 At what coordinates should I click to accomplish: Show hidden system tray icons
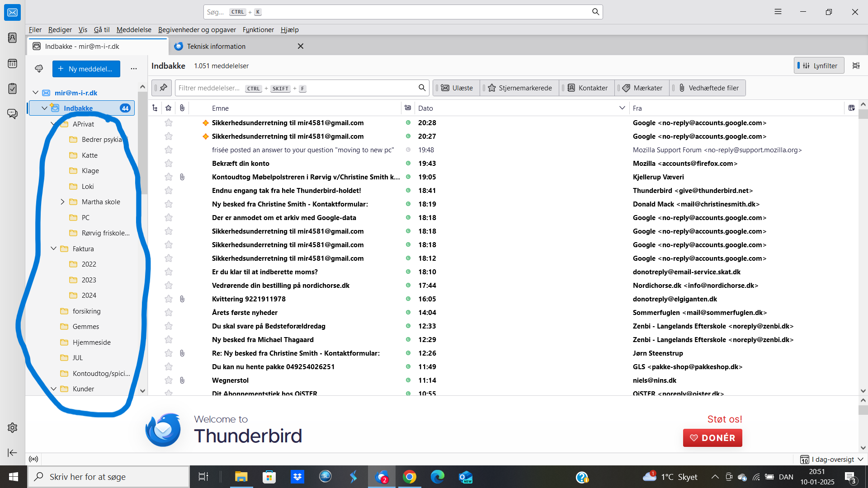[x=715, y=477]
